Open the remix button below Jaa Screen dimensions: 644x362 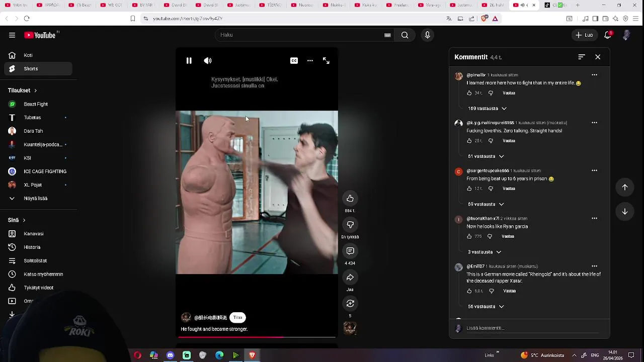[x=350, y=303]
